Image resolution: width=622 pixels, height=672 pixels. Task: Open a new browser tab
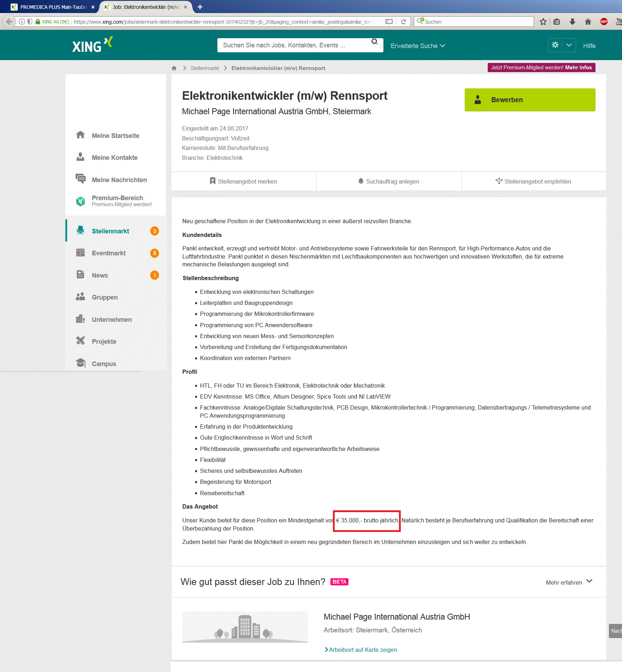tap(200, 7)
